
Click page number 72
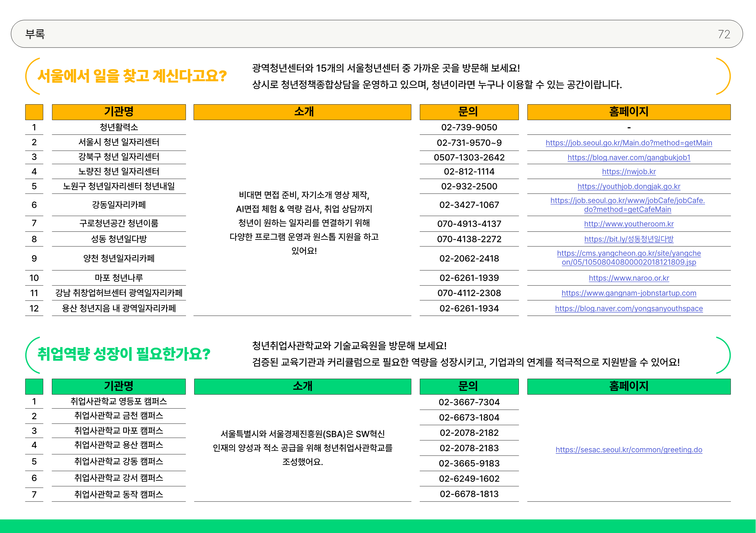[x=724, y=34]
